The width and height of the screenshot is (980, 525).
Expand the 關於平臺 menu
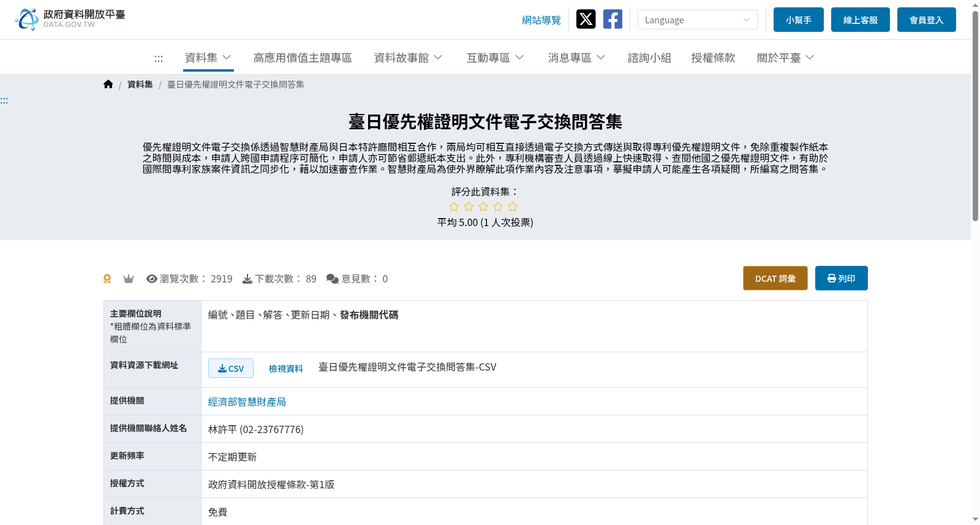(785, 58)
